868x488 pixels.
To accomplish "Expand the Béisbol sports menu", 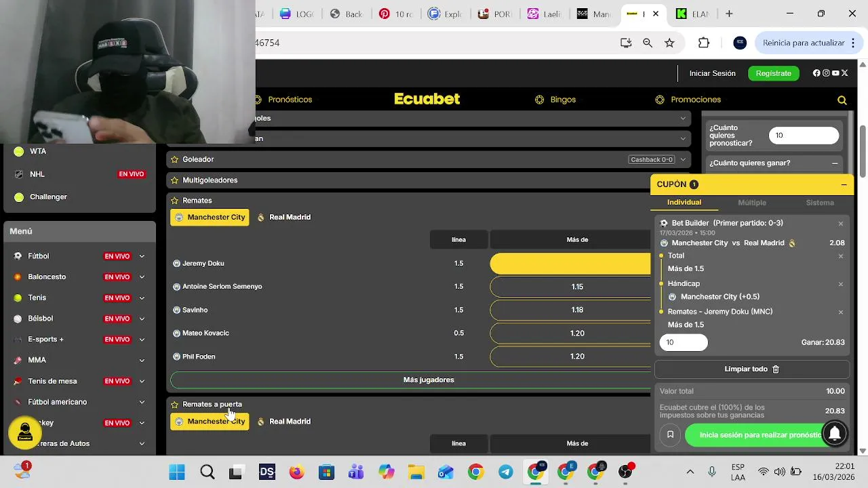I will coord(142,319).
